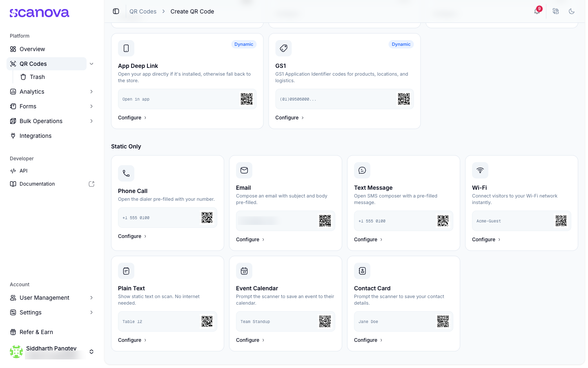The image size is (588, 368).
Task: Click QR thumbnail in Wi-Fi preview
Action: (x=561, y=221)
